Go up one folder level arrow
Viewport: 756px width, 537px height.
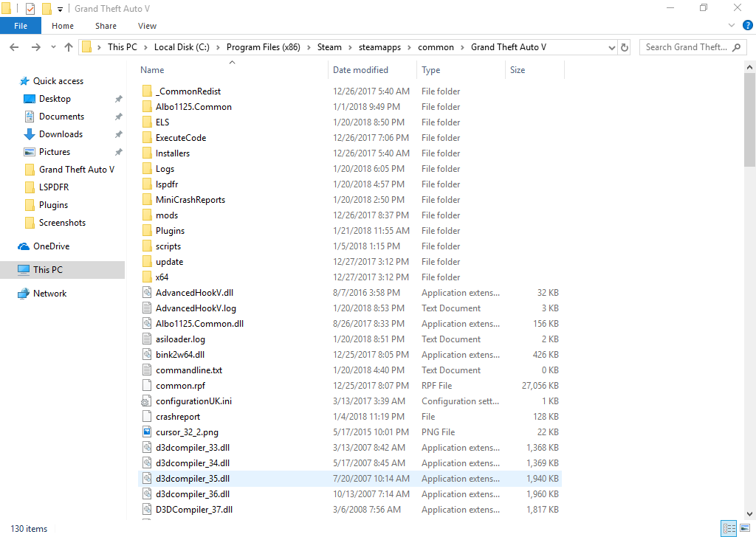69,47
